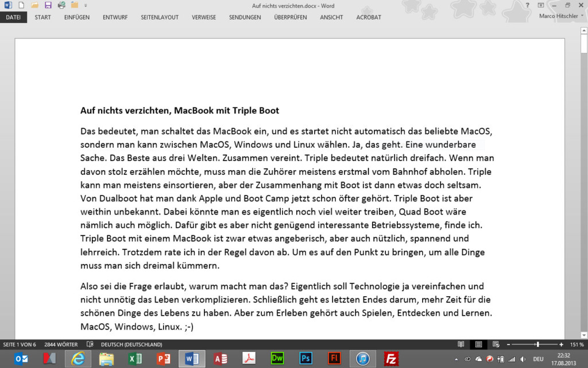
Task: Click the quick print icon with the checkmark
Action: click(x=61, y=5)
